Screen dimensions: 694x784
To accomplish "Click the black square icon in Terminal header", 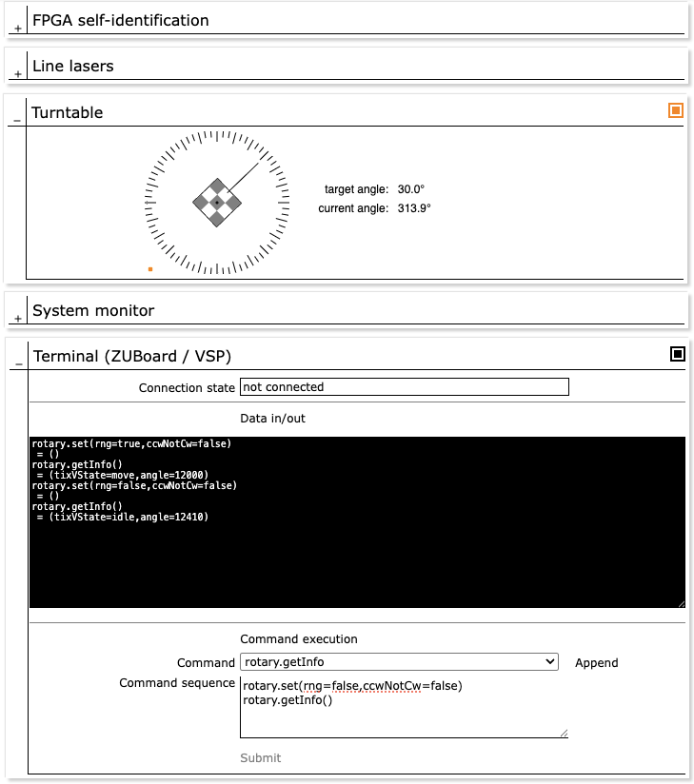I will click(677, 354).
